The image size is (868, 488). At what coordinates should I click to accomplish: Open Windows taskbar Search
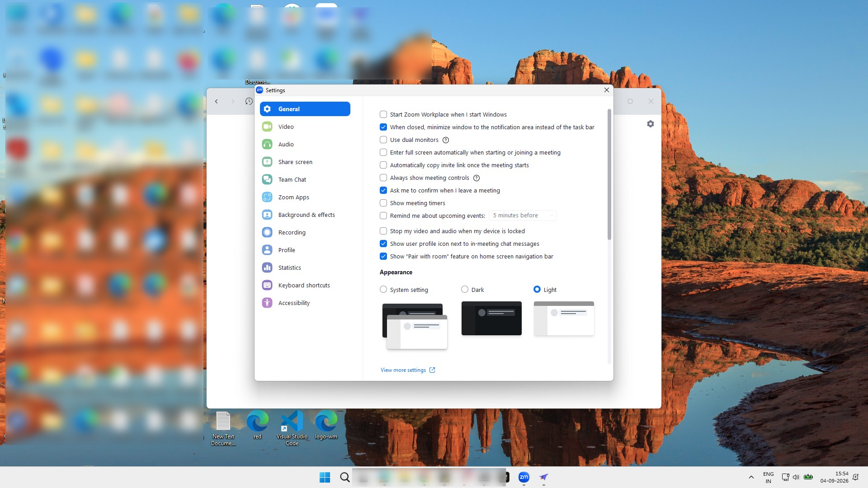[344, 477]
